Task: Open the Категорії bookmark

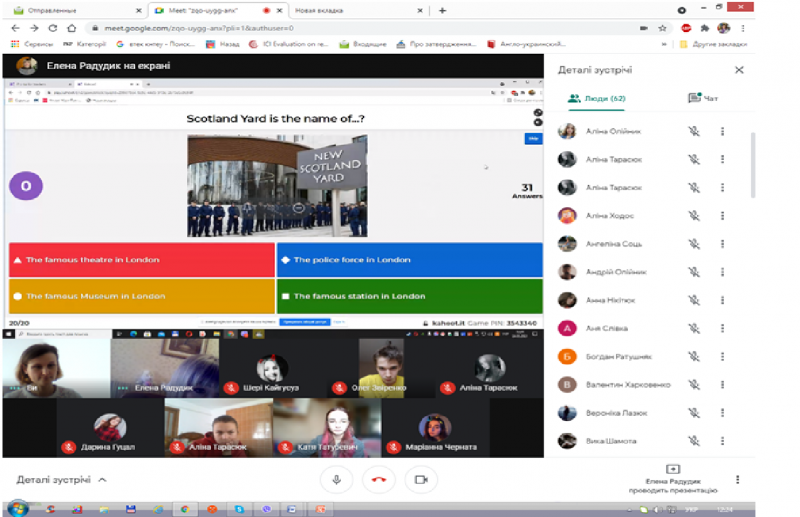Action: tap(85, 44)
